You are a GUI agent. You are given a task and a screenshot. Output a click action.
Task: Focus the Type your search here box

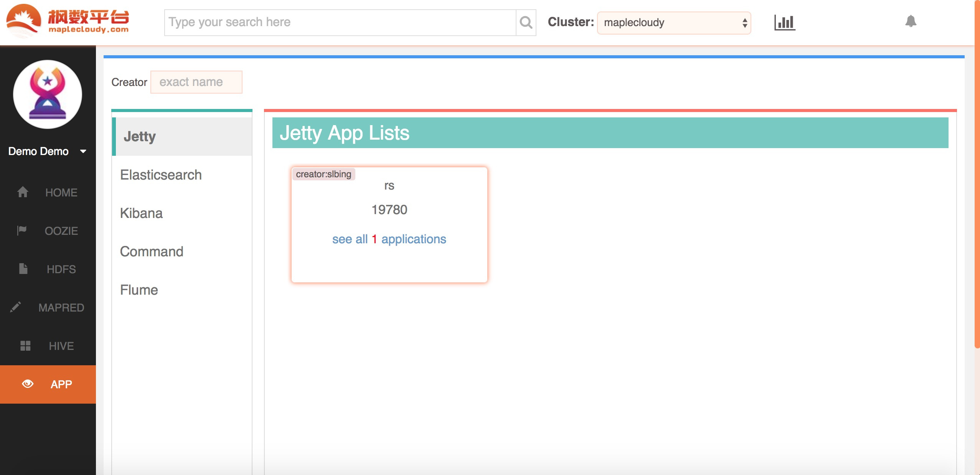coord(340,23)
